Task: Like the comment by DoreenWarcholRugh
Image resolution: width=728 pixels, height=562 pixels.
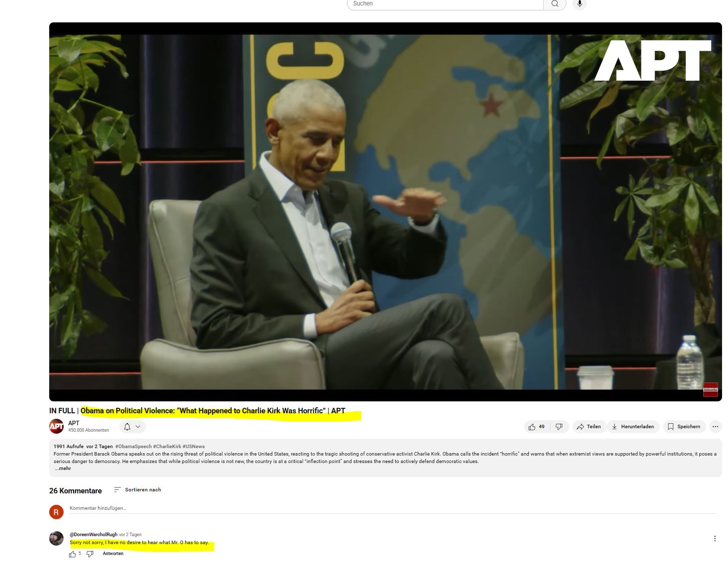Action: (x=73, y=554)
